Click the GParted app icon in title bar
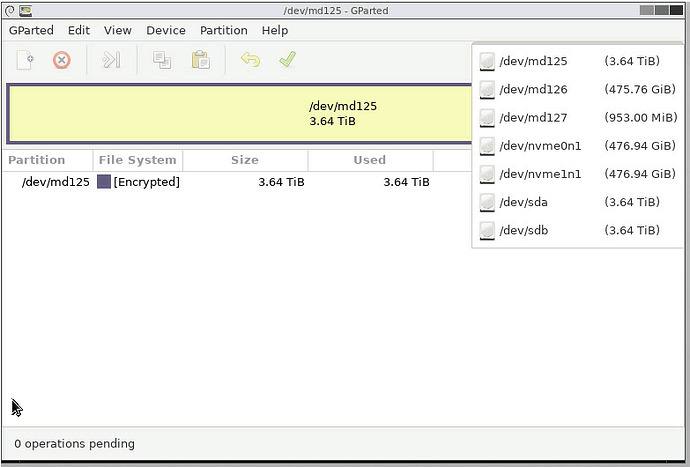This screenshot has height=467, width=690. (26, 10)
